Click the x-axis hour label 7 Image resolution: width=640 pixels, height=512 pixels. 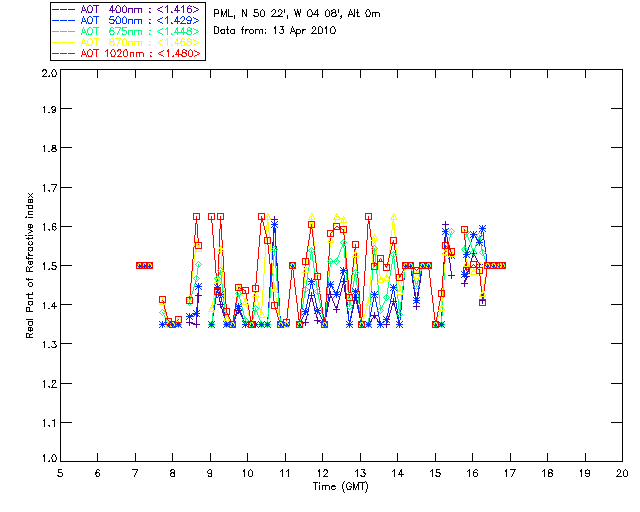point(135,473)
